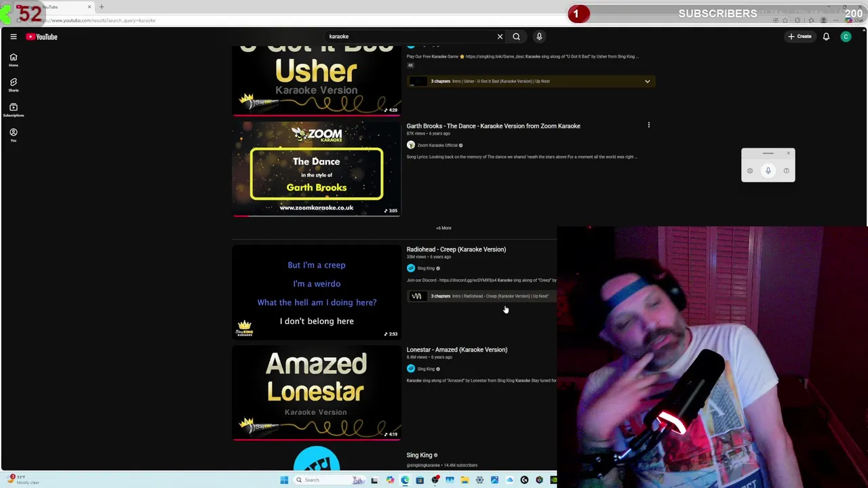Start voice search with the microphone icon
The width and height of the screenshot is (868, 488).
pos(539,37)
